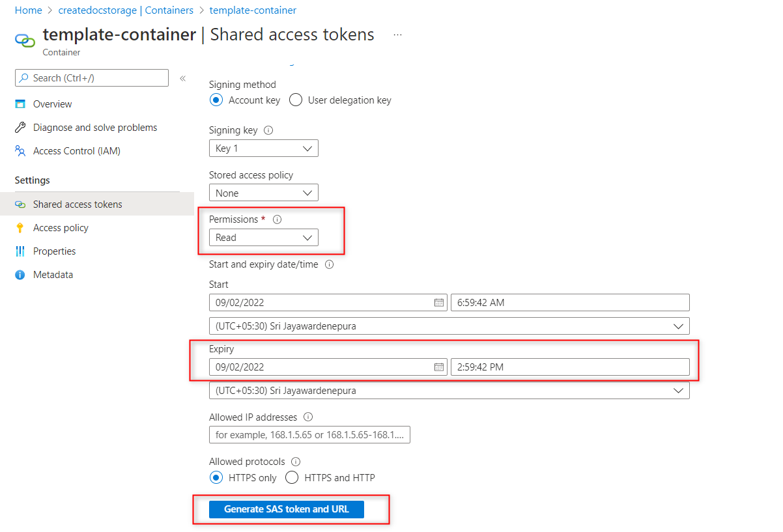Click the Expiry time field
The image size is (783, 532).
[569, 367]
